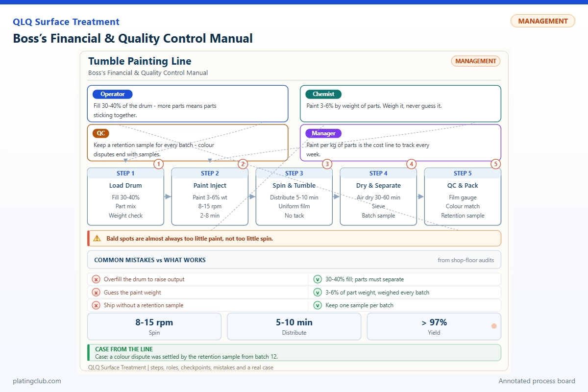Screen dimensions: 588x392
Task: Click the Spin & Tumble step title
Action: pos(294,186)
